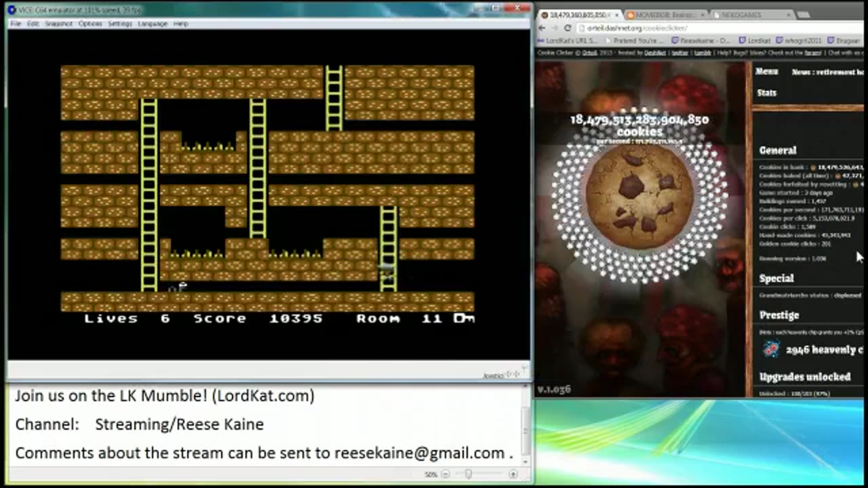Click the 'Score 10395' game text
Image resolution: width=868 pixels, height=488 pixels.
[258, 318]
